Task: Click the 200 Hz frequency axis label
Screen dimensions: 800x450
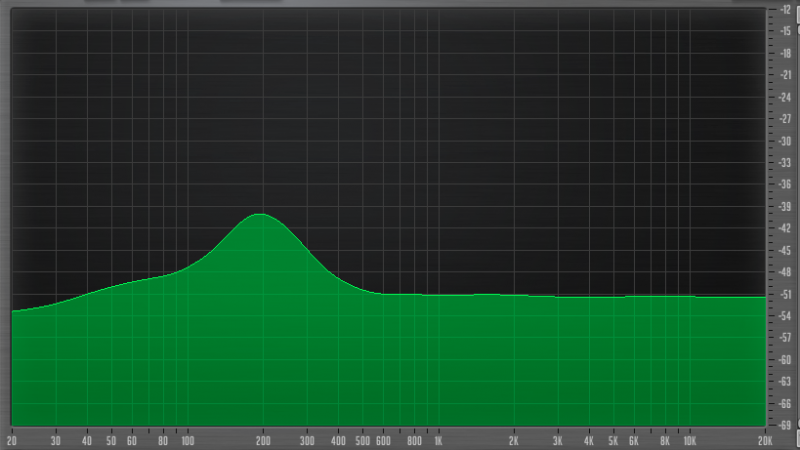Action: point(263,440)
